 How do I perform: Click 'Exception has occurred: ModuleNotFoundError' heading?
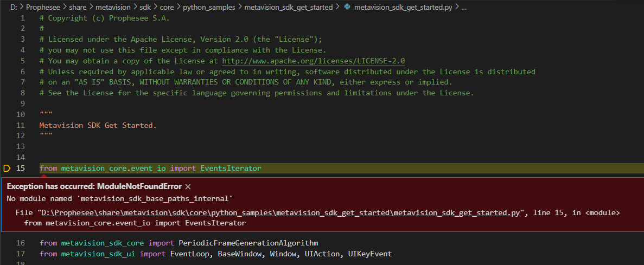94,186
